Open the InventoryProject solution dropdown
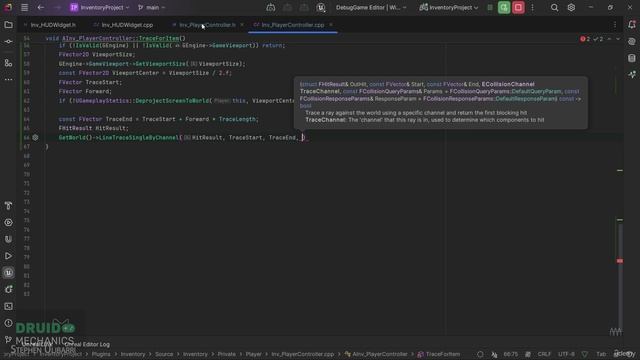This screenshot has width=640, height=360. (x=100, y=7)
